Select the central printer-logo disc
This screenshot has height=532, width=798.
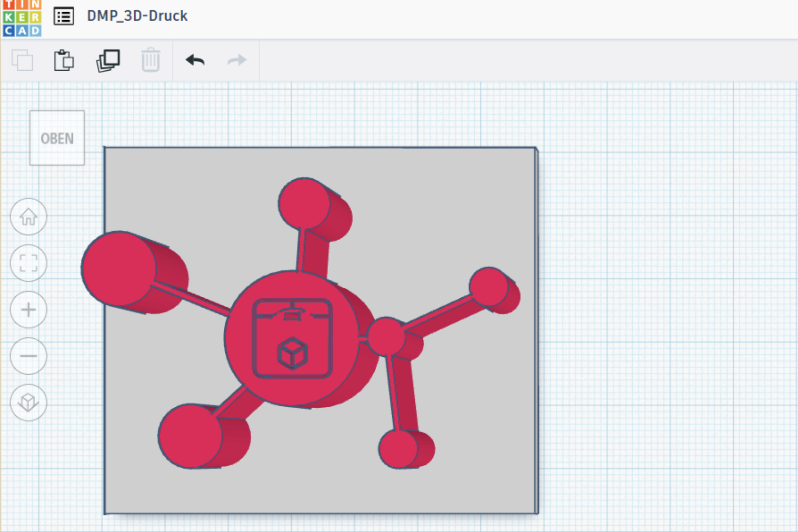tap(293, 338)
